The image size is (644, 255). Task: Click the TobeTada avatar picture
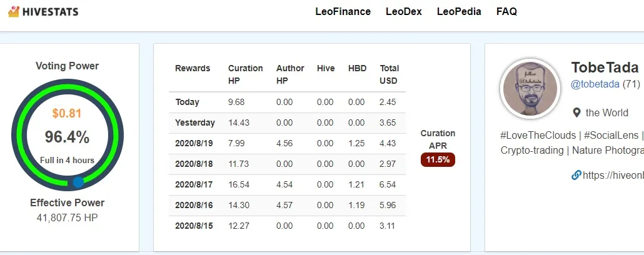[530, 89]
